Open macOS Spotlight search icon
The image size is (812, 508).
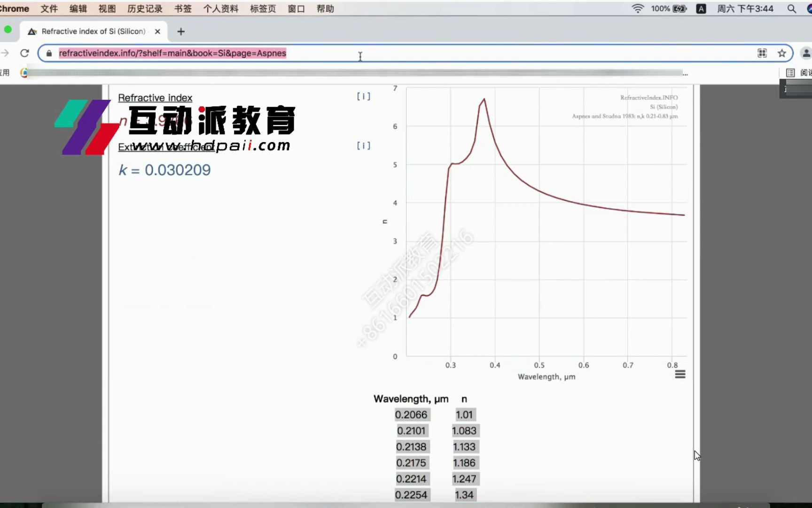[x=791, y=8]
